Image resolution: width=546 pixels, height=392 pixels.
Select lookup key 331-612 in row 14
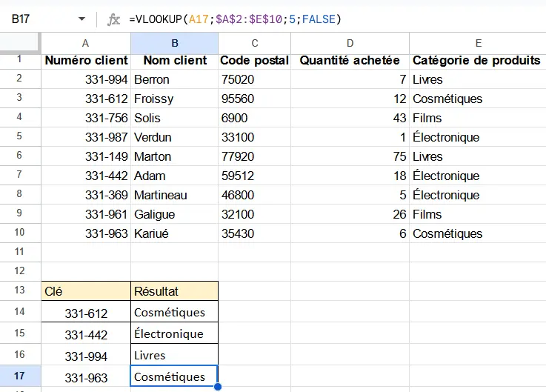point(86,312)
